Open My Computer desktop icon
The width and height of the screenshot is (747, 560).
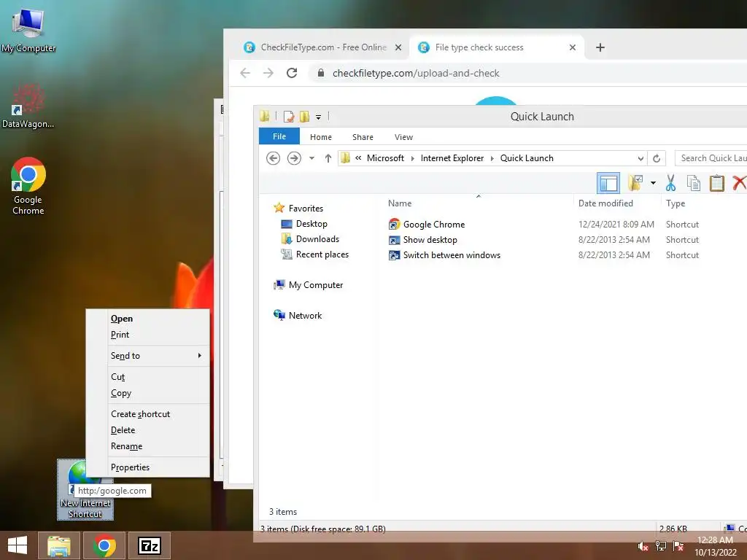click(x=28, y=29)
